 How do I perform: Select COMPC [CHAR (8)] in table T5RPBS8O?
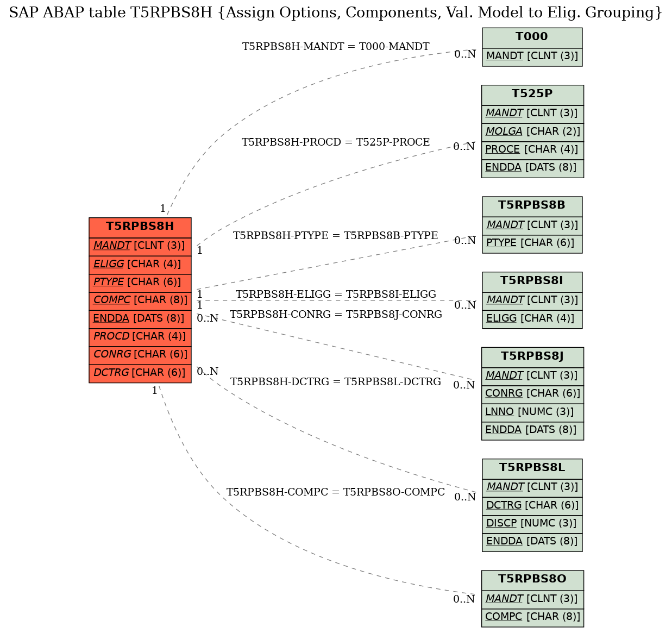pyautogui.click(x=532, y=617)
